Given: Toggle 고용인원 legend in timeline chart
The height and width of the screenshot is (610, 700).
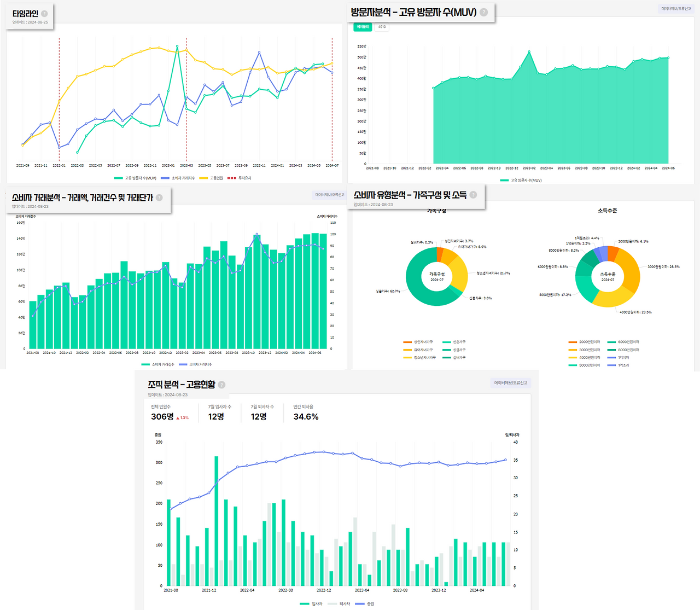Looking at the screenshot, I should pos(211,178).
